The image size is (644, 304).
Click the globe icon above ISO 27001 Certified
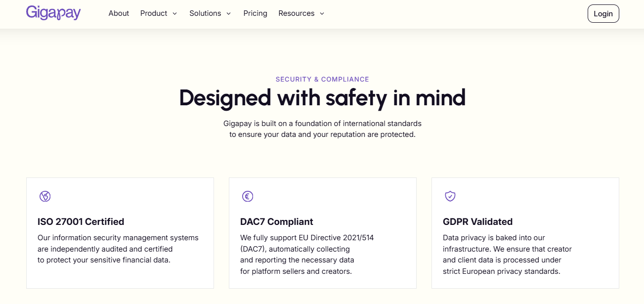coord(45,196)
